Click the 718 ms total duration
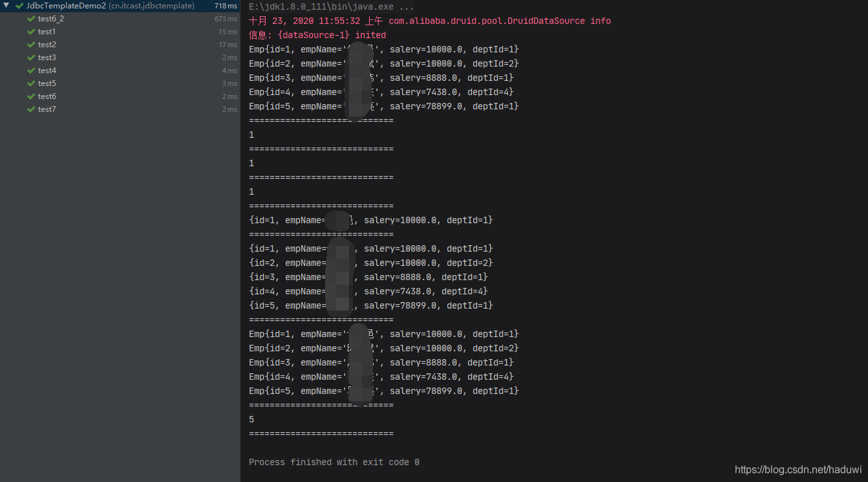Viewport: 868px width, 482px height. tap(226, 6)
